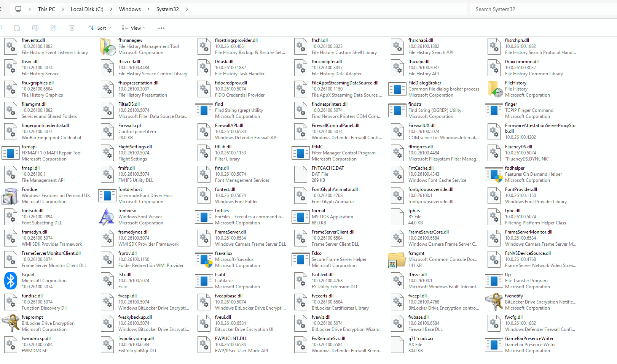The image size is (617, 364).
Task: Select the fontview font viewer icon
Action: (107, 217)
